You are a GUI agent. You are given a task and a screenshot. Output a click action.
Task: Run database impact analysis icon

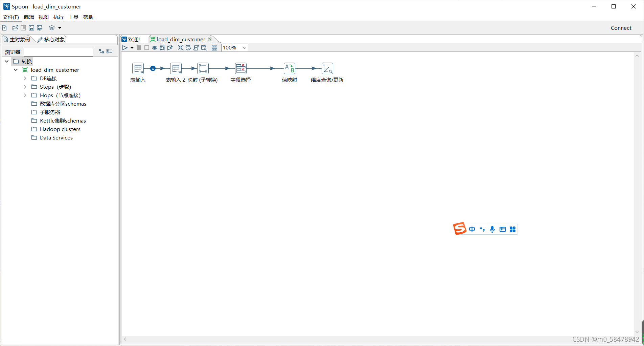tap(188, 48)
